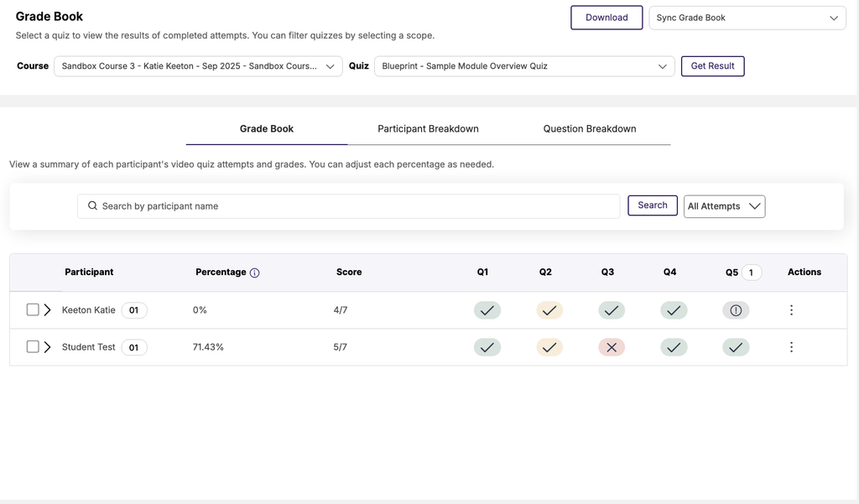Screen dimensions: 859x504
Task: Click Student Test's Q4 checkmark icon
Action: click(x=674, y=347)
